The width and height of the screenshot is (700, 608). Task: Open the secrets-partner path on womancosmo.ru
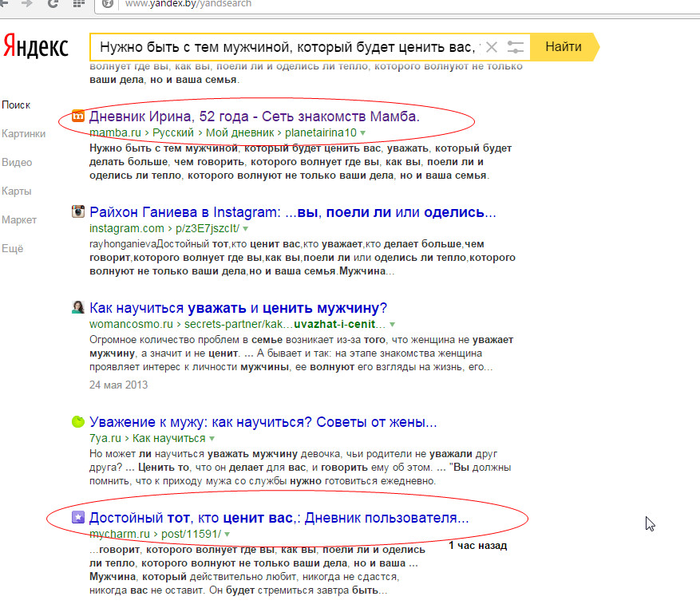(x=285, y=324)
